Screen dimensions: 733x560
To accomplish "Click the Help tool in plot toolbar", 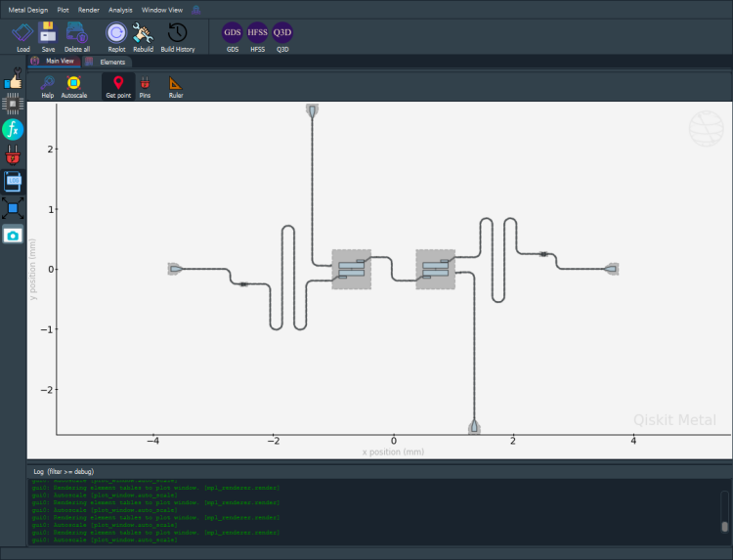I will 47,87.
